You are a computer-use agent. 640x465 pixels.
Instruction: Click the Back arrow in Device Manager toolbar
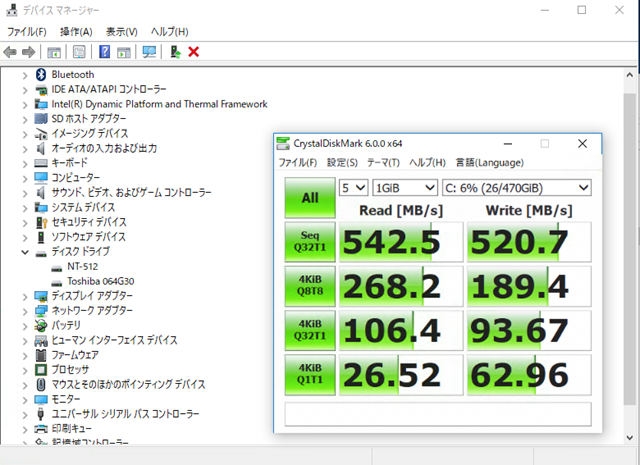[10, 51]
